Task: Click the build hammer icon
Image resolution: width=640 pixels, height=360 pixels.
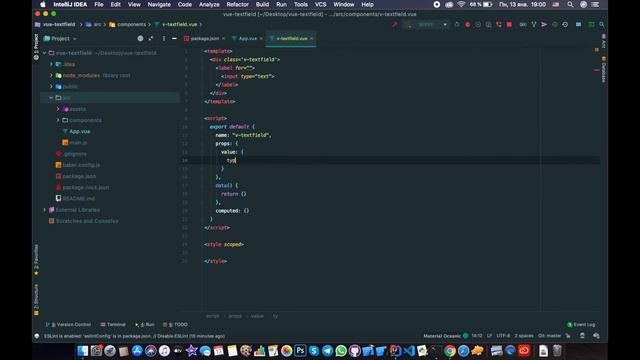Action: tap(395, 24)
